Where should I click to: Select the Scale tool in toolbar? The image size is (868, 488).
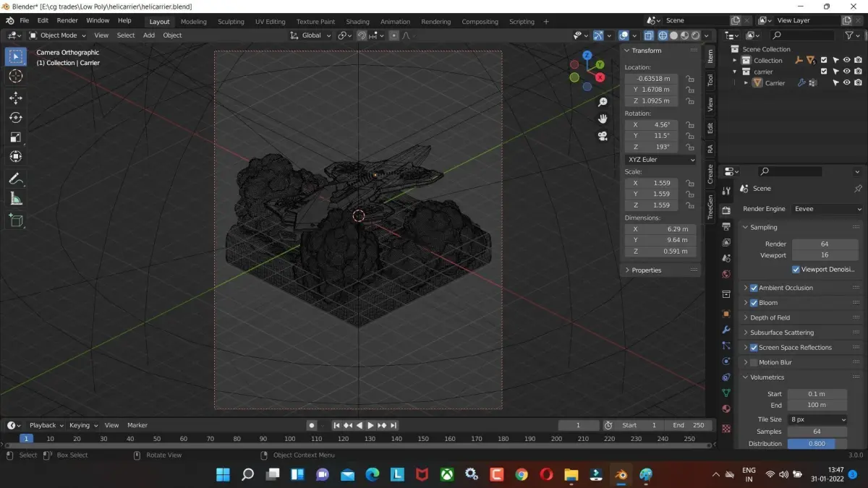click(16, 137)
